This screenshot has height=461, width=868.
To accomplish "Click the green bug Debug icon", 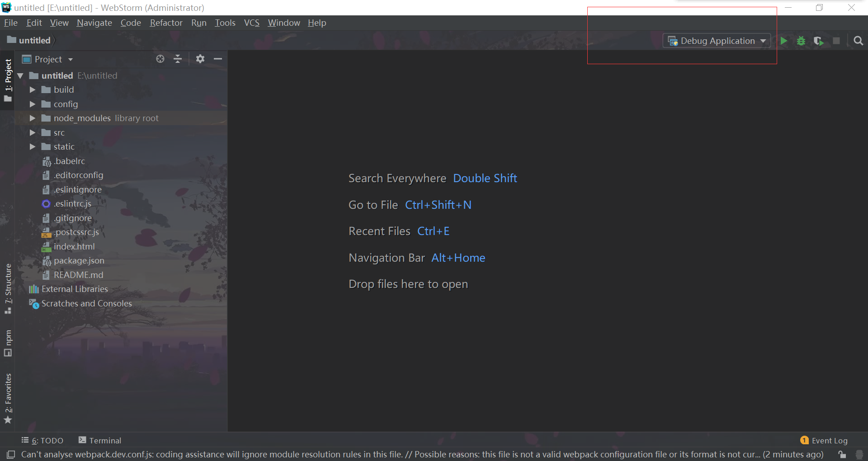I will (x=801, y=41).
